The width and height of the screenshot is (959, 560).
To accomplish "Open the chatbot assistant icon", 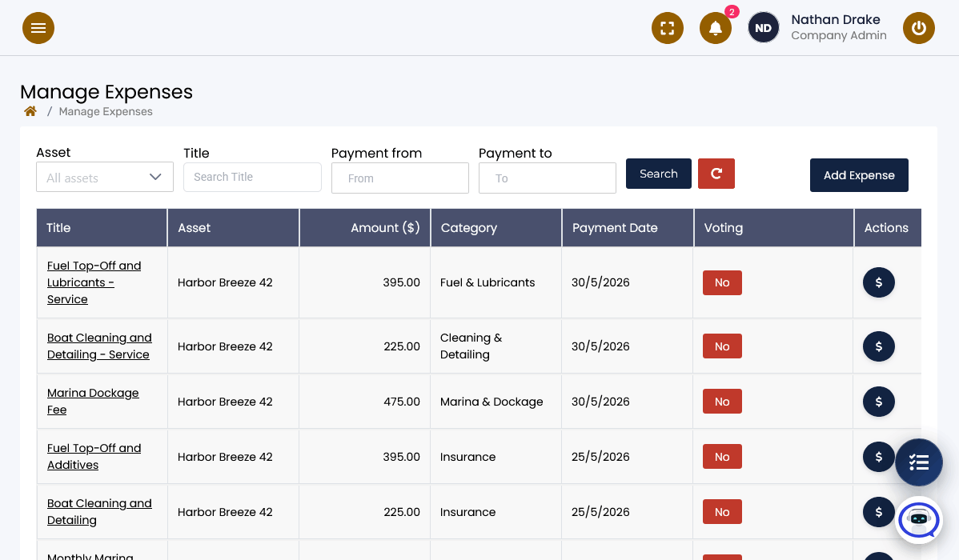I will coord(919,520).
